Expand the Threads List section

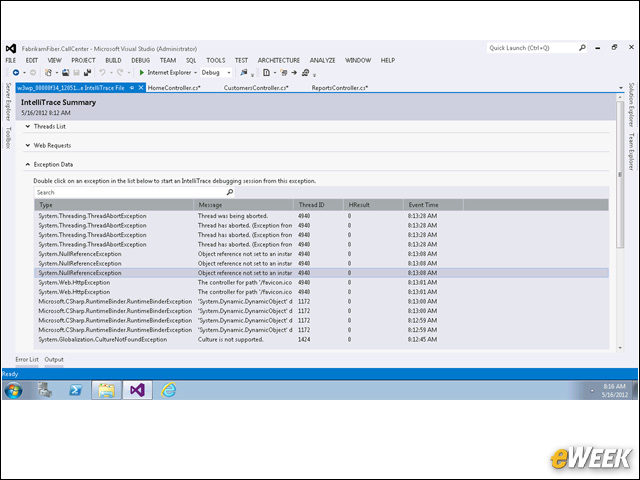[28, 127]
